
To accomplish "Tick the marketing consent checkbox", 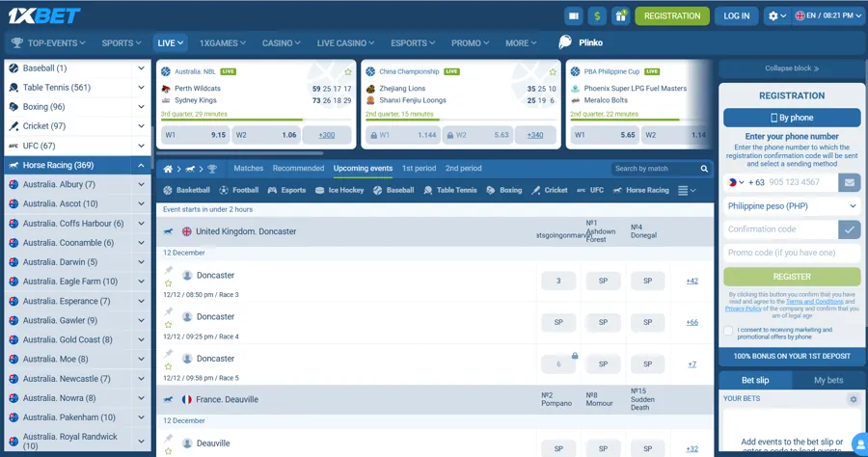I will [729, 332].
